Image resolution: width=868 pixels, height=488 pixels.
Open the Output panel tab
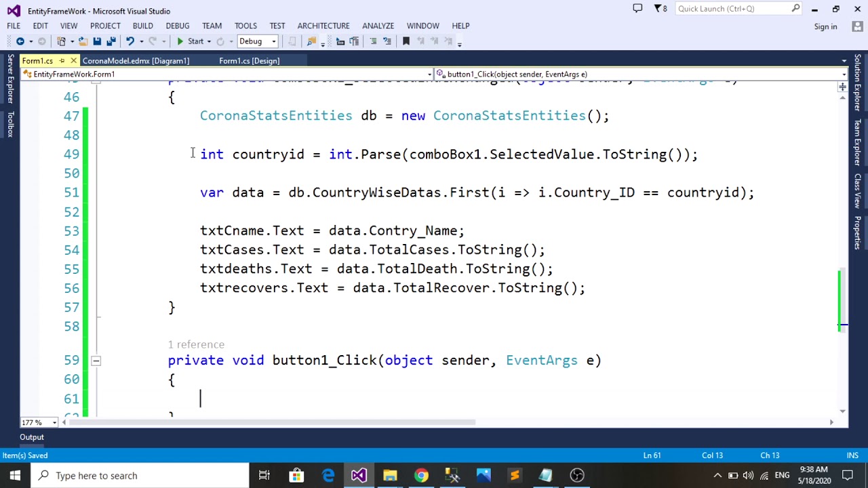(x=32, y=437)
